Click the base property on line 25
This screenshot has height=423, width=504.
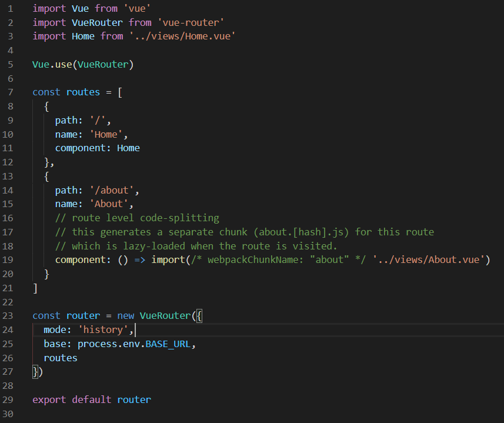(x=55, y=344)
